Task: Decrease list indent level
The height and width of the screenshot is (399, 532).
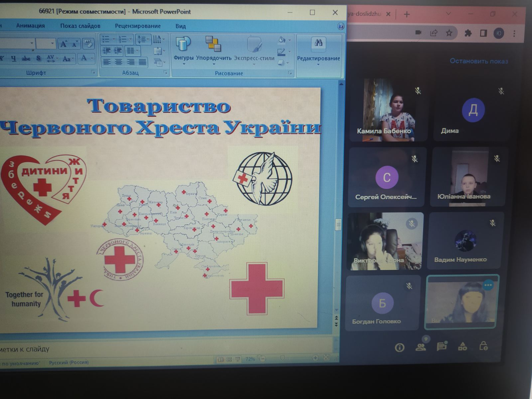Action: (106, 51)
